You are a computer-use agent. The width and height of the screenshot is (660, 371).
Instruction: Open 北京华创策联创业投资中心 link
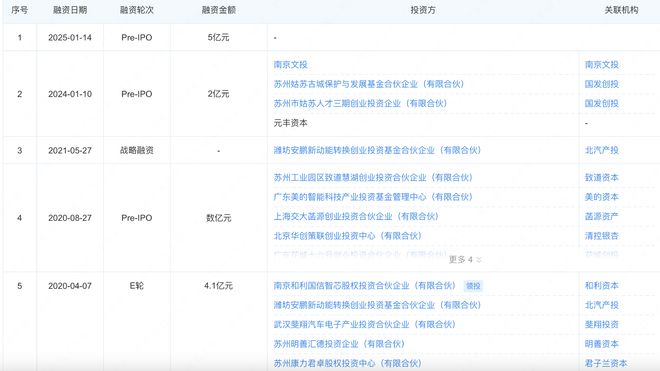[x=348, y=235]
